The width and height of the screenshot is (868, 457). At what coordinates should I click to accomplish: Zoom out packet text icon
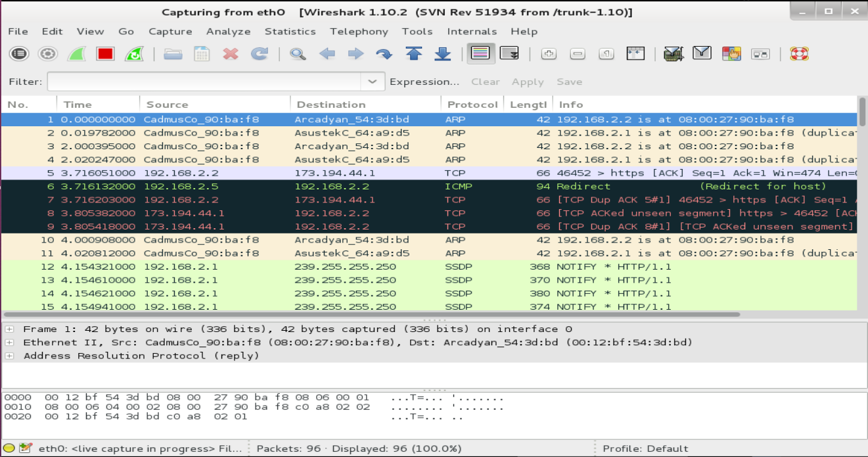pyautogui.click(x=578, y=54)
